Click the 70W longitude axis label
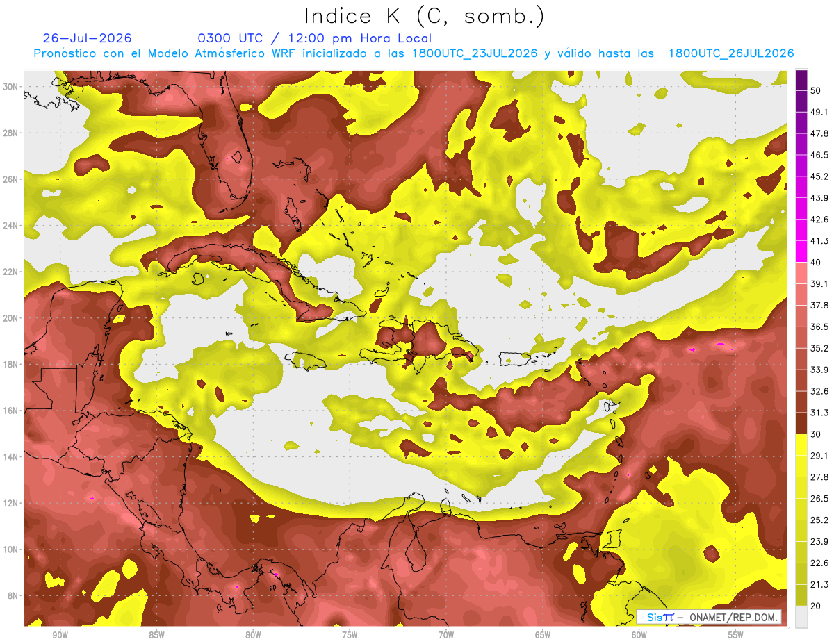The height and width of the screenshot is (644, 834). point(446,636)
